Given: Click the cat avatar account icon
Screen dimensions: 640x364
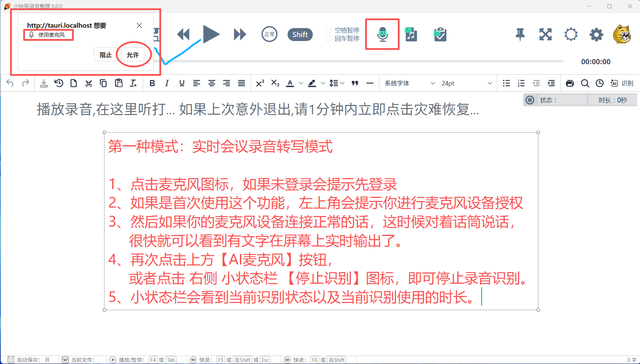Looking at the screenshot, I should click(621, 34).
